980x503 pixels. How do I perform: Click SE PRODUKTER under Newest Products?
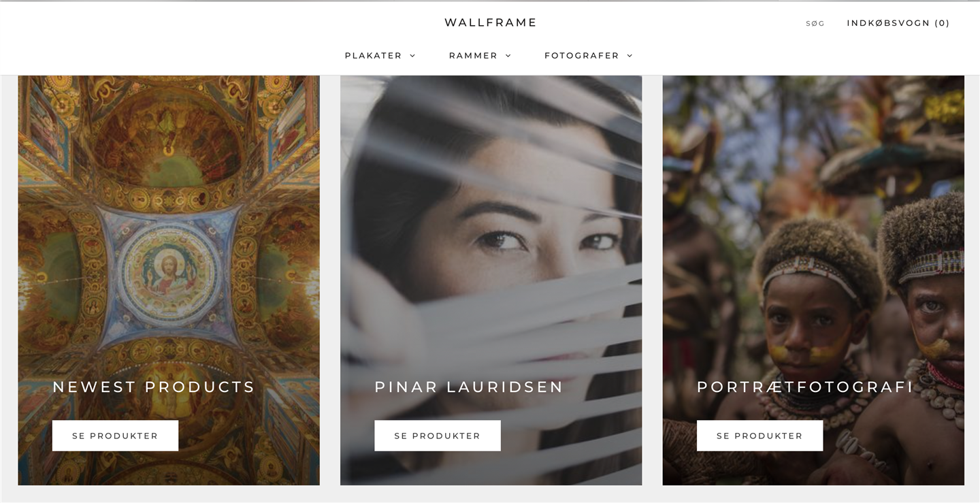tap(115, 436)
